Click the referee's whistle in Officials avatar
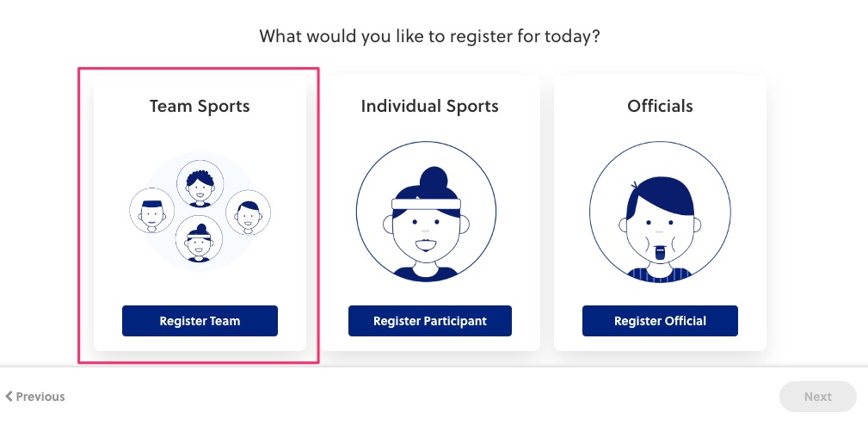Screen dimensions: 868x425 coord(660,252)
